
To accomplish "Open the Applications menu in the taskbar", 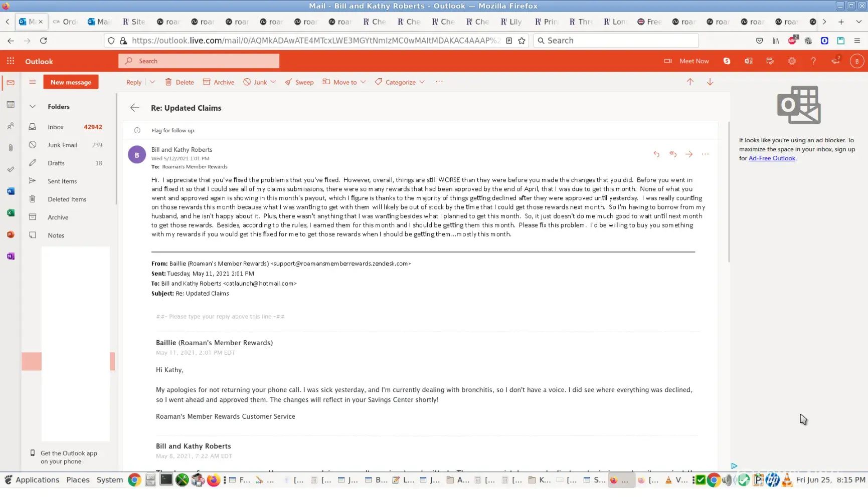I will pos(32,480).
